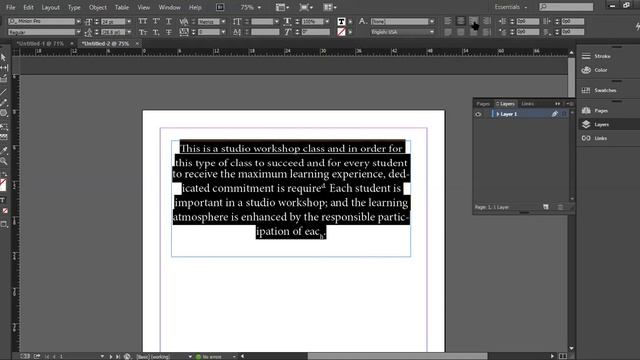
Task: Click the Align Left paragraph icon
Action: (448, 21)
